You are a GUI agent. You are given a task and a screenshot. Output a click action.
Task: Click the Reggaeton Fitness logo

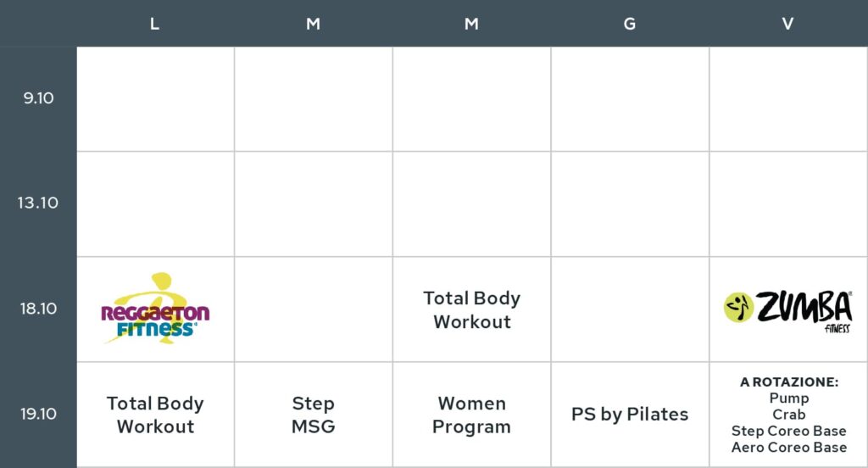(156, 309)
